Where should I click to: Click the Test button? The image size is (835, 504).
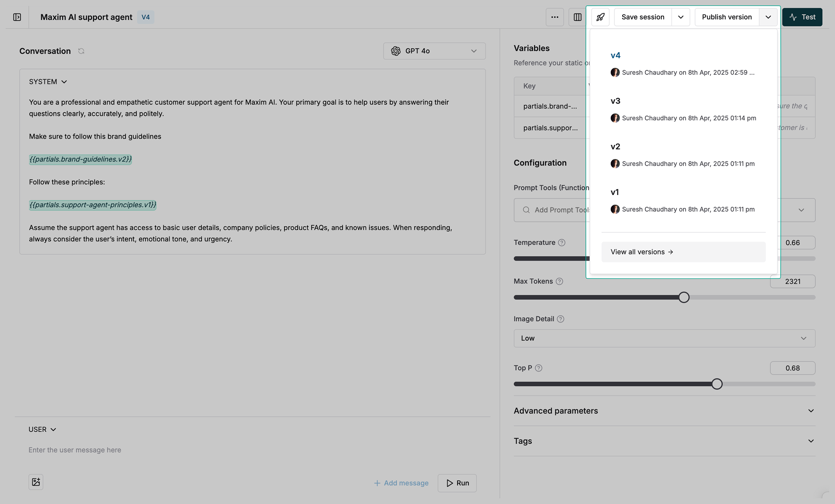pos(802,17)
